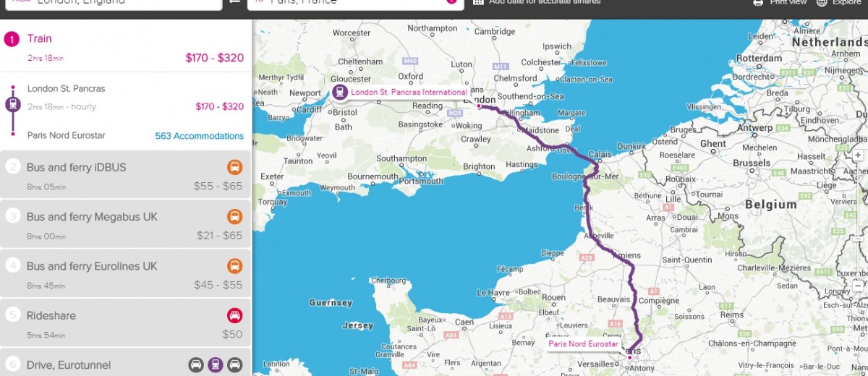
Task: Select the London, England origin field
Action: point(111,4)
